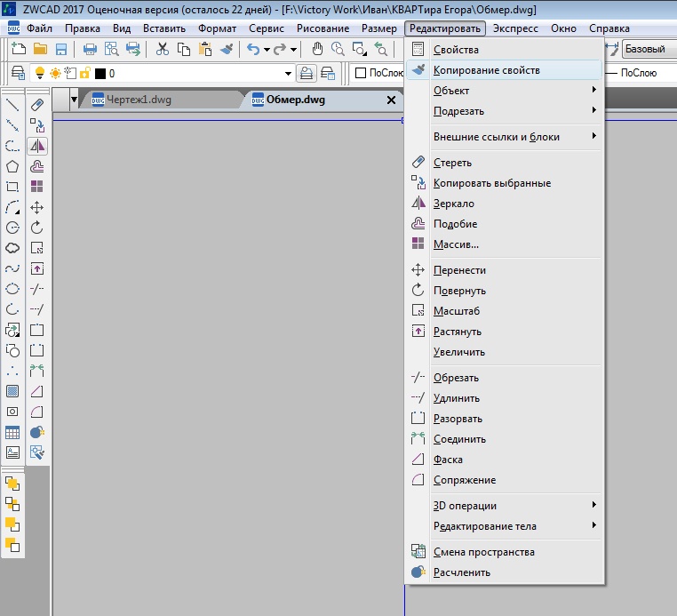Select the Hatch fill tool

pos(12,391)
